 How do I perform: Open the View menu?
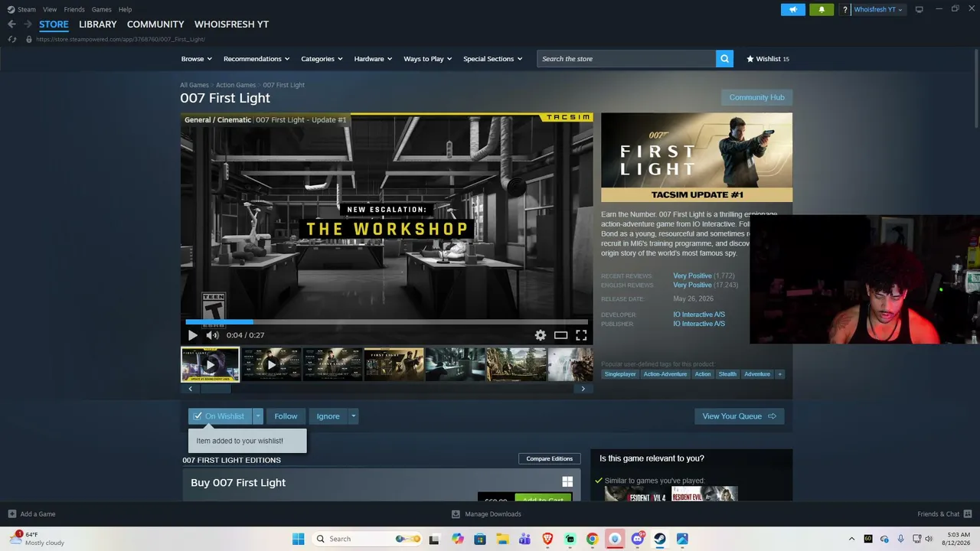pyautogui.click(x=50, y=9)
